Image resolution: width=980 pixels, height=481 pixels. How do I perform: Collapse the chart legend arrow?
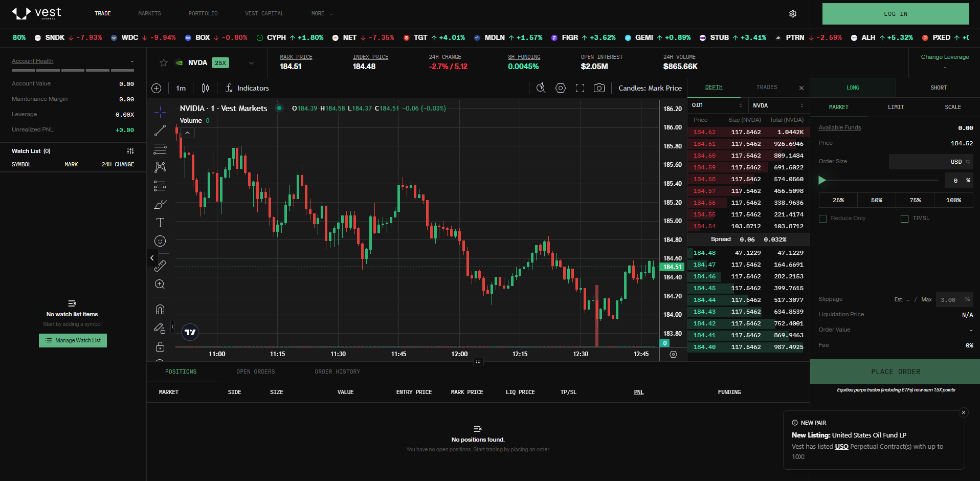[188, 133]
